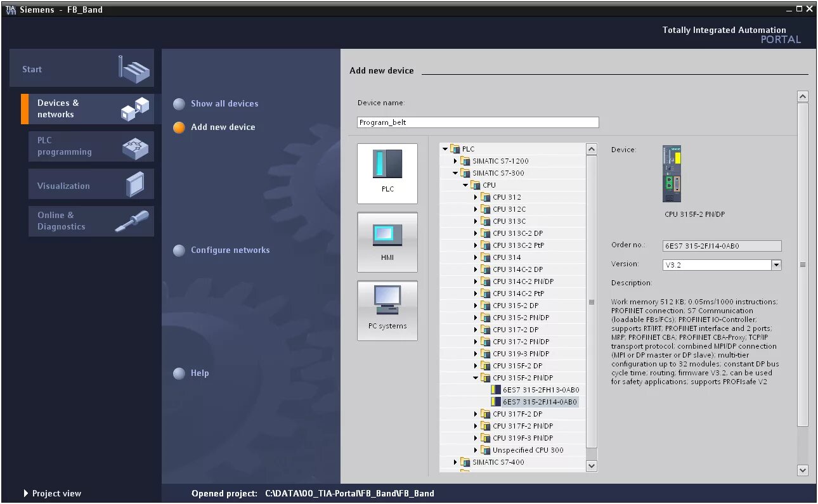Image resolution: width=818 pixels, height=504 pixels.
Task: Click the main panel scrollbar up arrow
Action: point(803,96)
